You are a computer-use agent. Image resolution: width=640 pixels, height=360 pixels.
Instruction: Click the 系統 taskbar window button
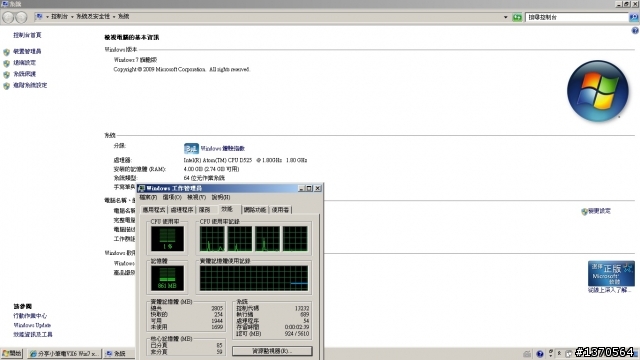pyautogui.click(x=119, y=353)
